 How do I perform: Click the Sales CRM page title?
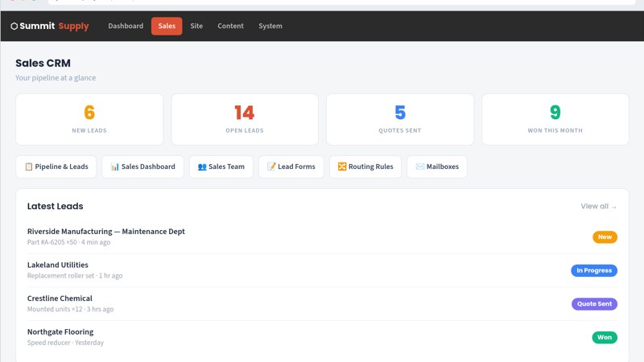(x=43, y=63)
